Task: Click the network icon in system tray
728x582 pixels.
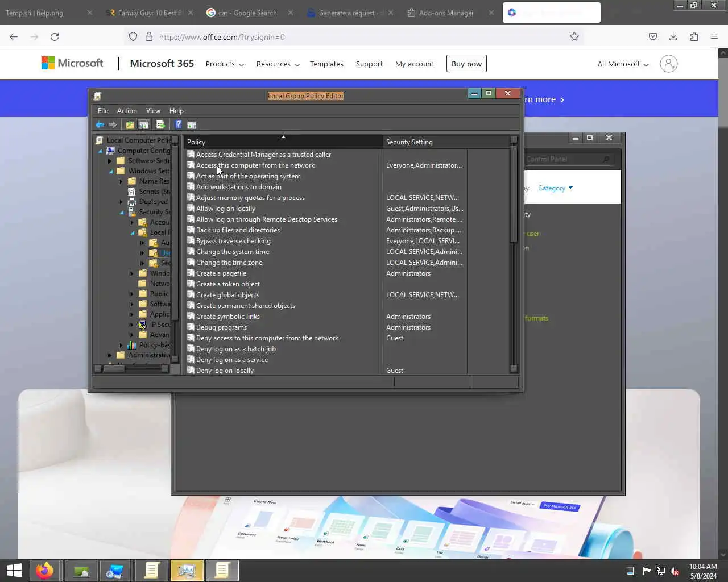Action: point(661,571)
